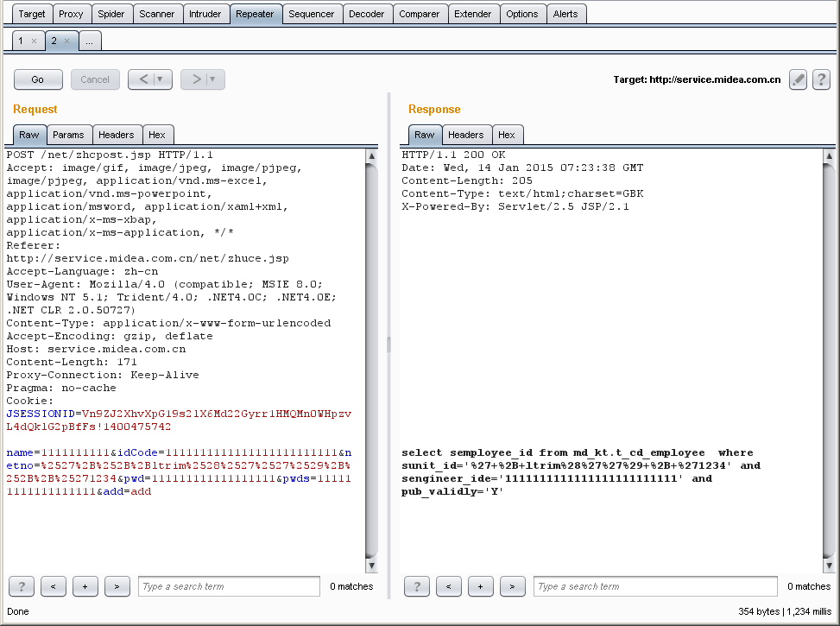Click plus button in Response search bar
840x626 pixels.
tap(481, 586)
